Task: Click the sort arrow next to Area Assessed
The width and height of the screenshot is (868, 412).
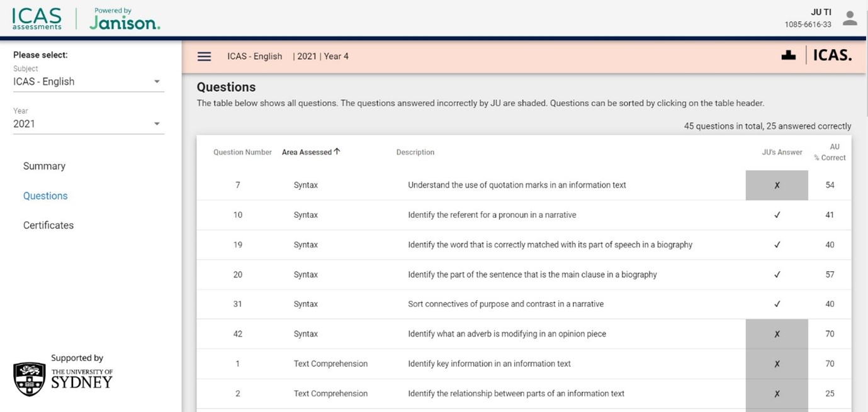Action: point(337,152)
